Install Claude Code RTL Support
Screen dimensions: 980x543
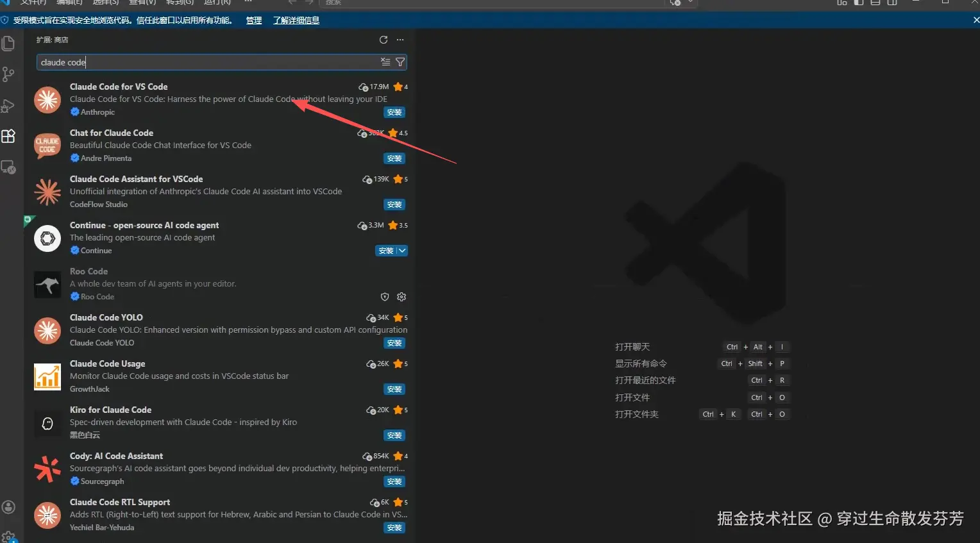click(394, 528)
